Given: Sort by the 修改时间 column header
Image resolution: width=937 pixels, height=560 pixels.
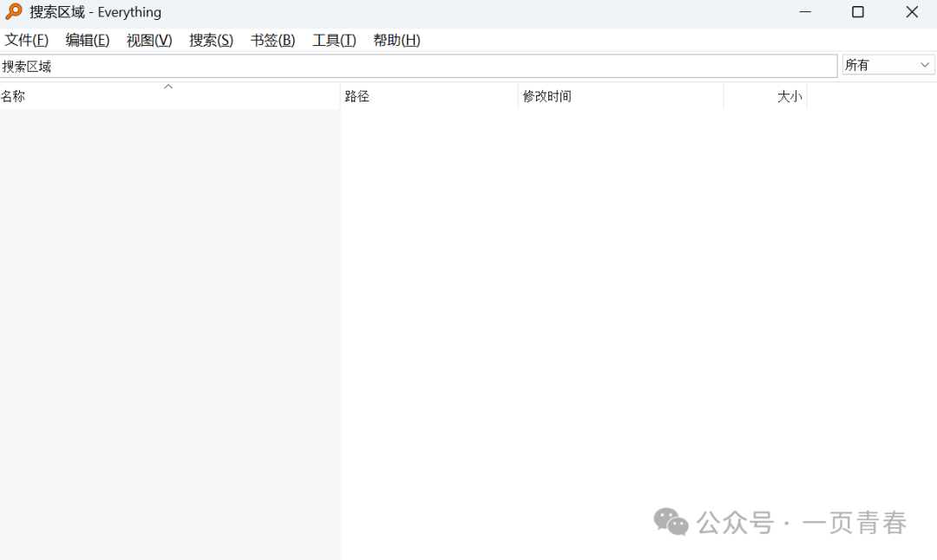Looking at the screenshot, I should click(547, 97).
